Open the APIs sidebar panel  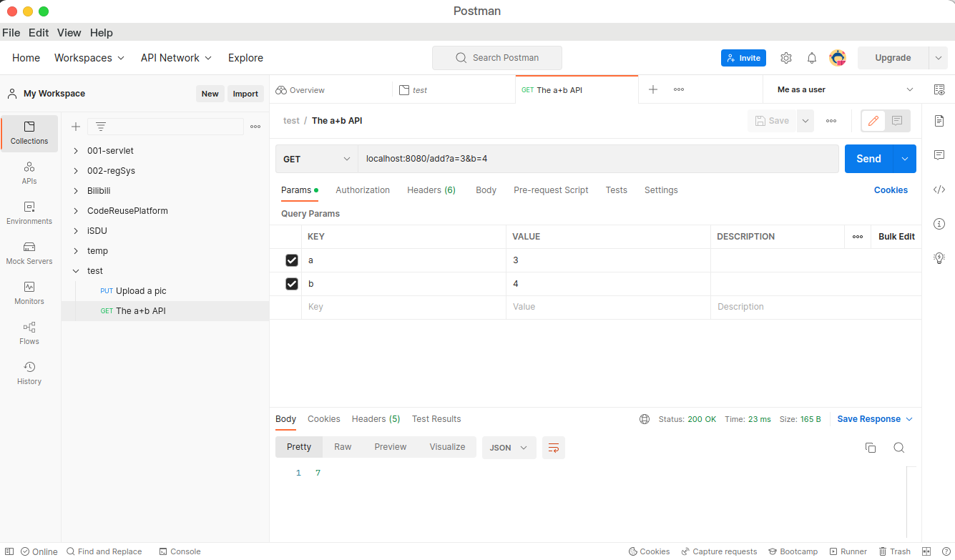tap(29, 173)
